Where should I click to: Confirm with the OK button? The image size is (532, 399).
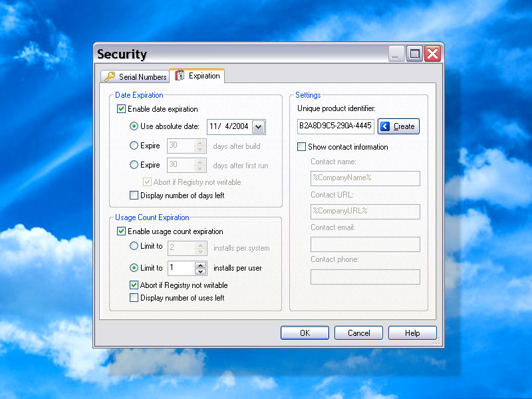pyautogui.click(x=305, y=333)
